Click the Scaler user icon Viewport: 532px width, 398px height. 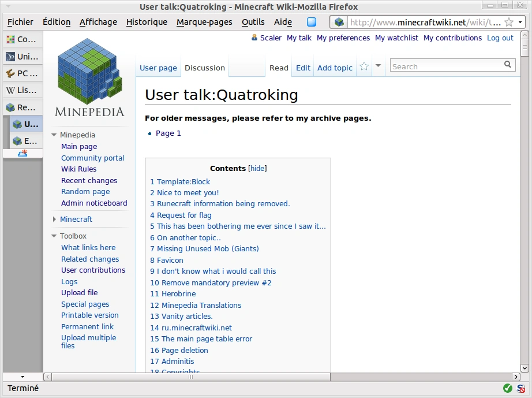pos(254,38)
